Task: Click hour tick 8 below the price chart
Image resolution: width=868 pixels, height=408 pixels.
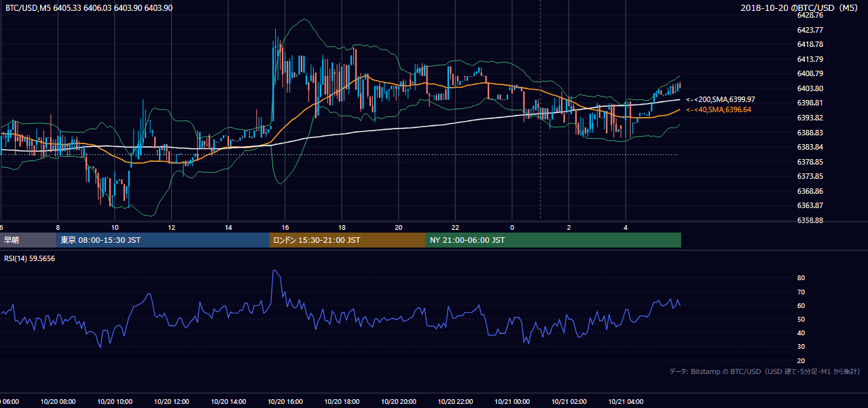Action: pyautogui.click(x=58, y=228)
